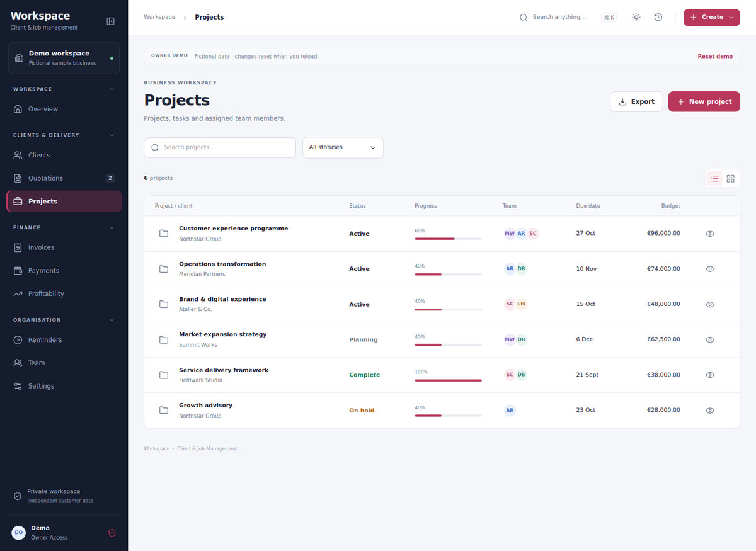View Customer experience programme via eye icon
The image size is (756, 551).
[x=710, y=234]
